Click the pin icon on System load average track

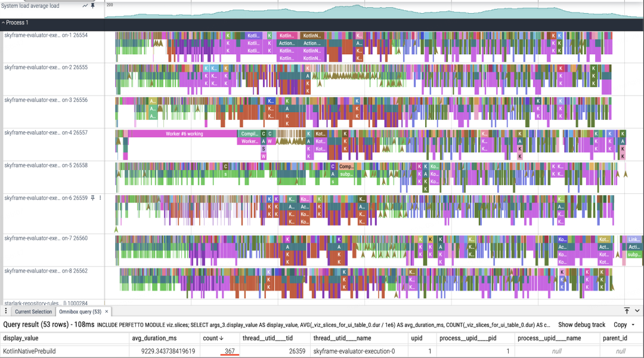coord(93,6)
